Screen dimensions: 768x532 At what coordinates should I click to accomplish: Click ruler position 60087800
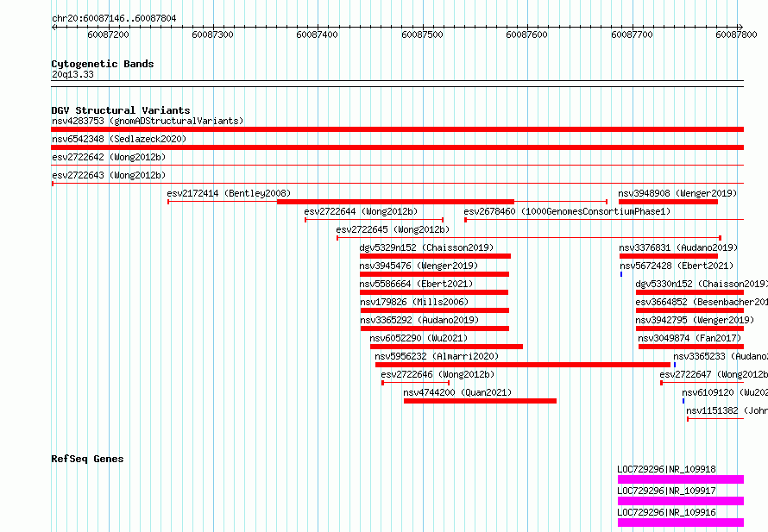point(736,34)
